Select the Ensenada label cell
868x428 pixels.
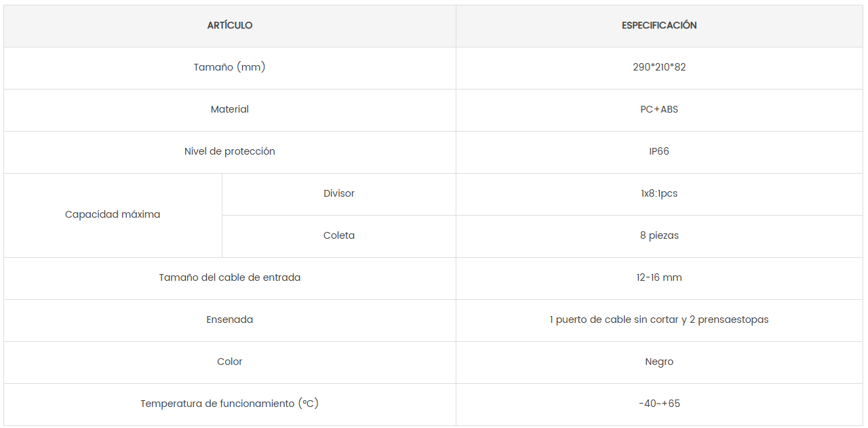tap(230, 319)
